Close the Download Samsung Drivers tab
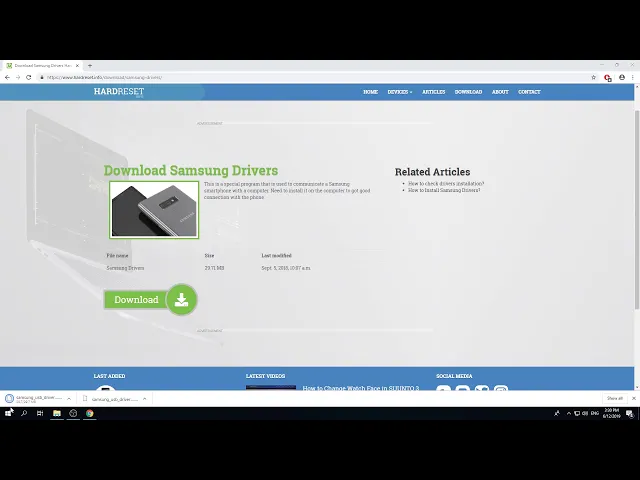 pyautogui.click(x=77, y=65)
